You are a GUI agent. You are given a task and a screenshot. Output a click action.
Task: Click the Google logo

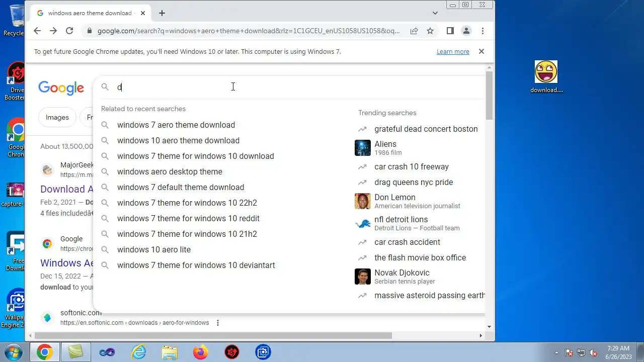(61, 88)
